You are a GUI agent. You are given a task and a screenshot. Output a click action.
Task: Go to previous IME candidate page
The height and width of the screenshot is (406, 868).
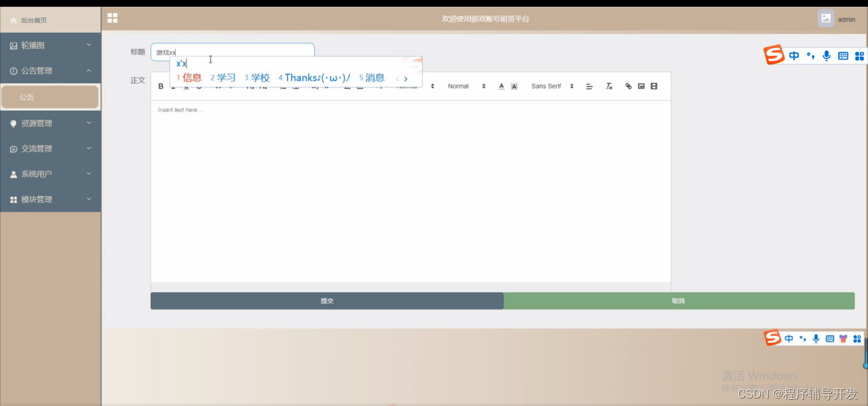pos(397,79)
